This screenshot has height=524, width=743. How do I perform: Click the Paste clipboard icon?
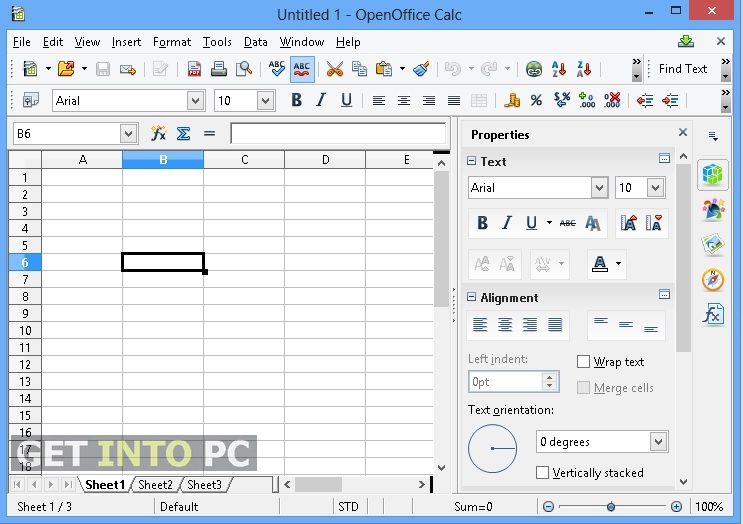click(384, 69)
